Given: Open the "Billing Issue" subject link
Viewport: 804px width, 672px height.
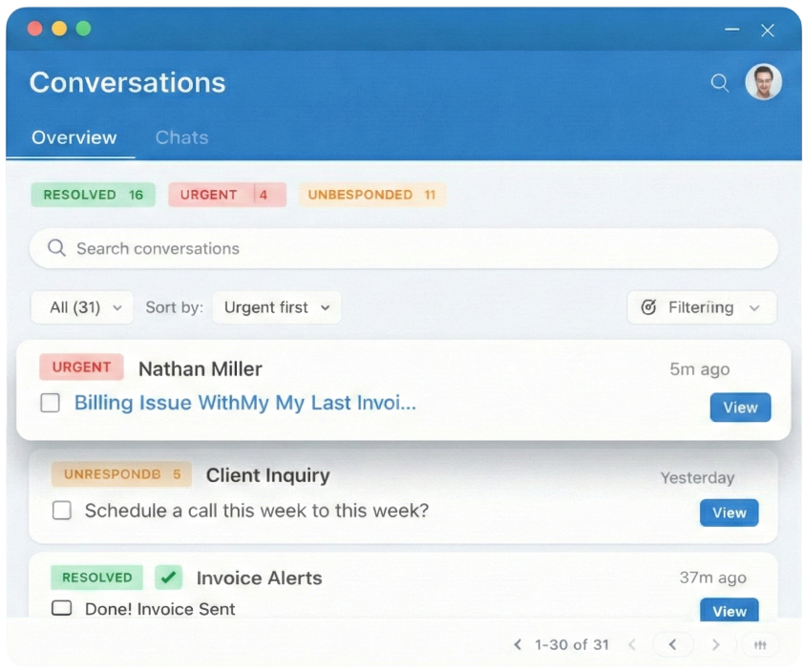Looking at the screenshot, I should 245,403.
